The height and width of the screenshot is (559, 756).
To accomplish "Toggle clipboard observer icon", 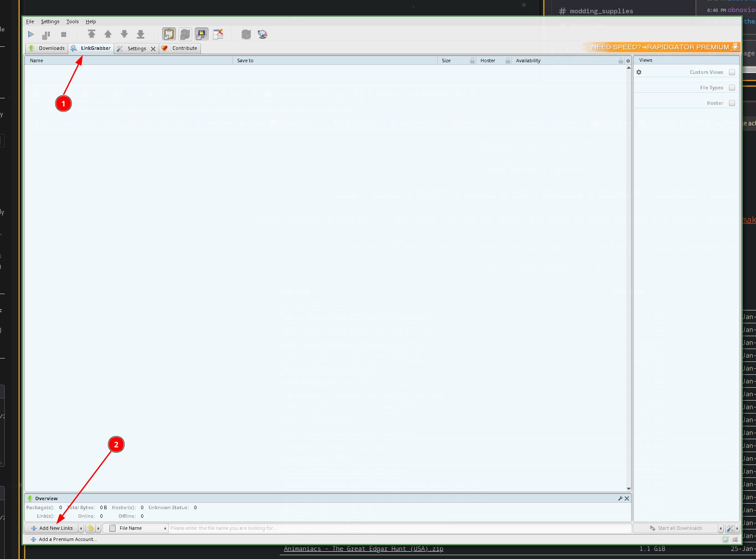I will [x=169, y=34].
